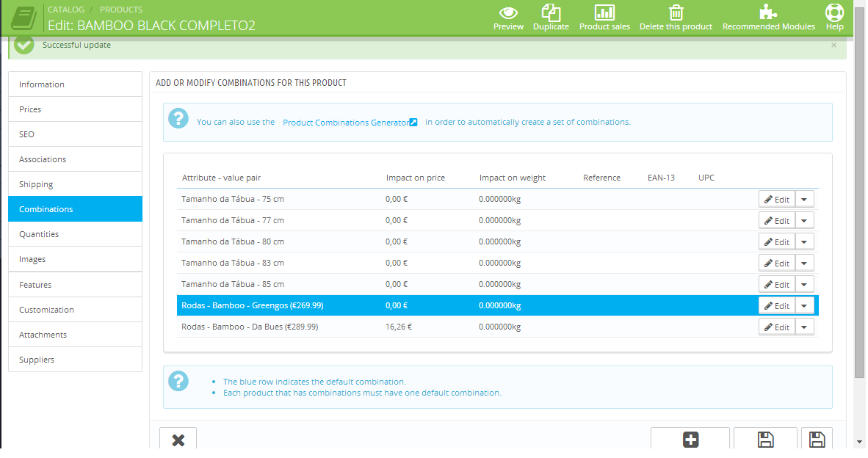Open Product sales chart icon
868x458 pixels.
[x=604, y=12]
